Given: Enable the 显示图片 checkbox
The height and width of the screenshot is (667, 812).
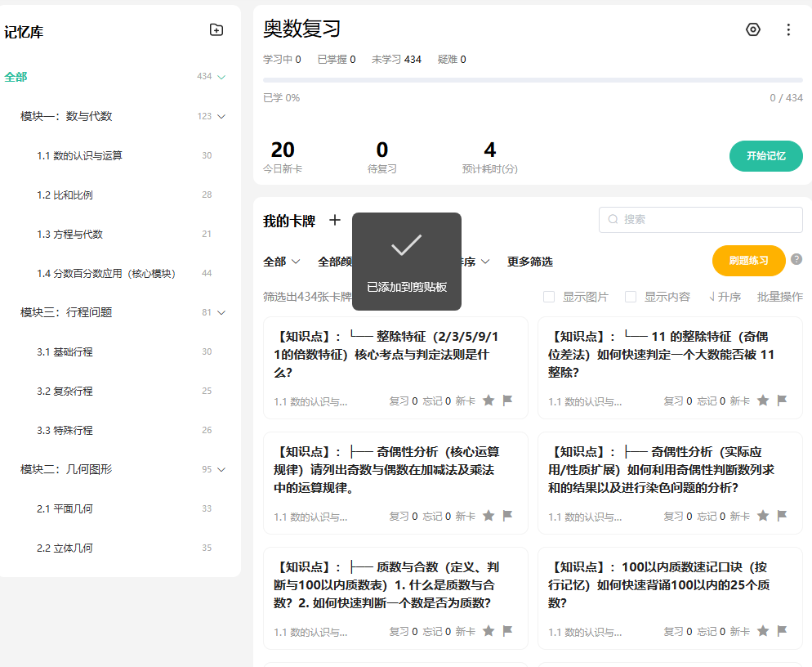Looking at the screenshot, I should point(549,297).
